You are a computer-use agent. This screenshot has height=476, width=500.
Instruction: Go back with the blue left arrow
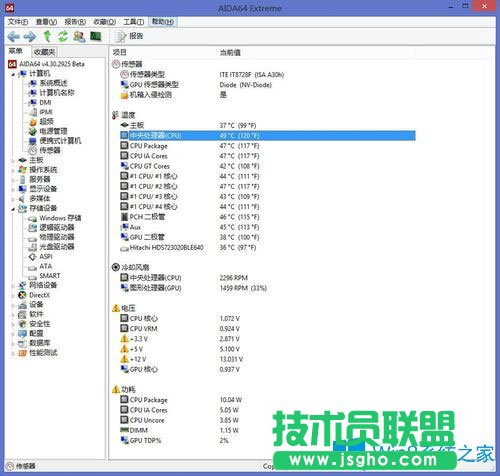click(x=14, y=36)
